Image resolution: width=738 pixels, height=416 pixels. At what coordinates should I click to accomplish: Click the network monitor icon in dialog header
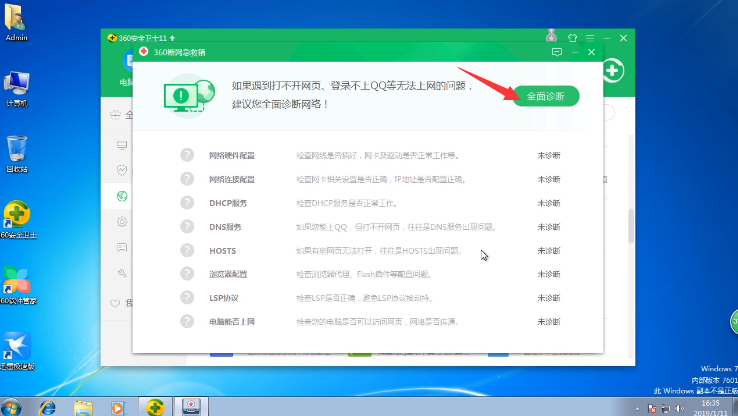[x=188, y=95]
